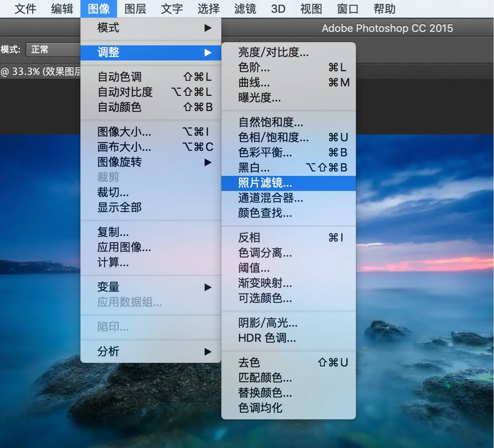
Task: Open HDR 色调... adjustment
Action: pyautogui.click(x=289, y=338)
